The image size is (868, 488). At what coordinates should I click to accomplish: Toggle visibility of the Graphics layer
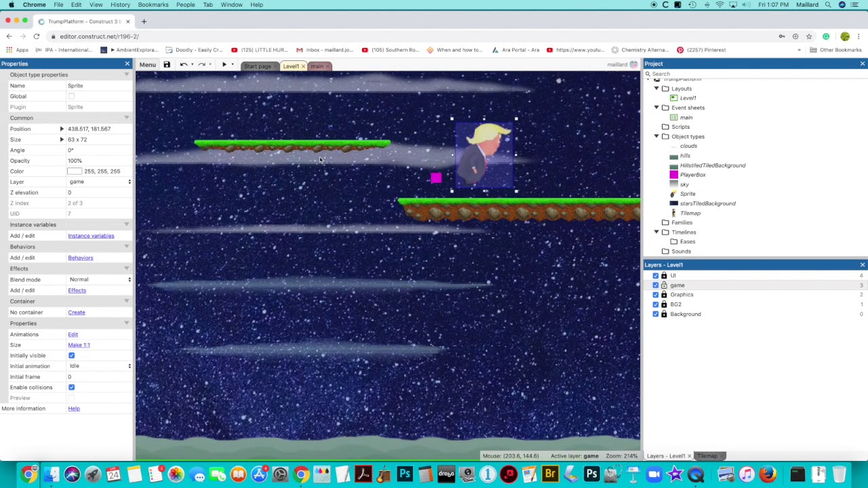point(655,295)
